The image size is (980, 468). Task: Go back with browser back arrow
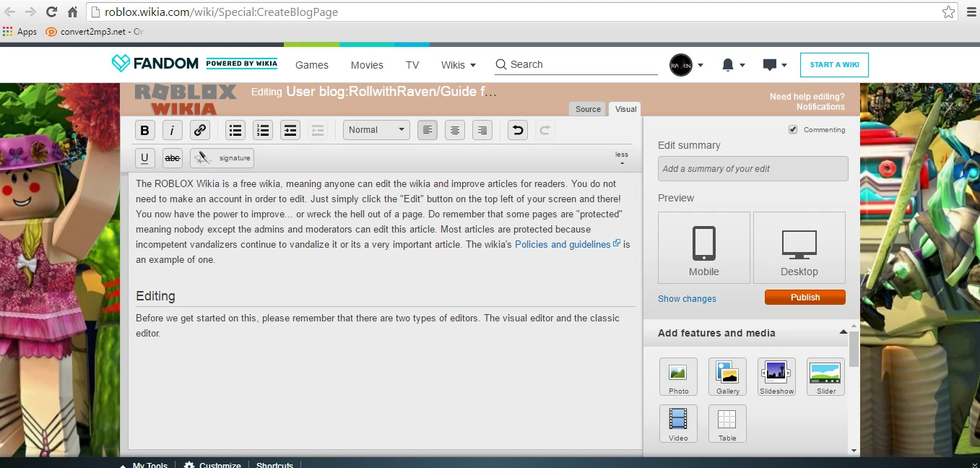pos(10,12)
